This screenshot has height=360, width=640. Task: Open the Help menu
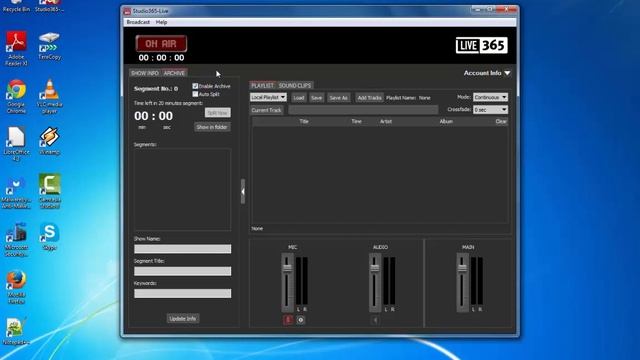tap(161, 22)
